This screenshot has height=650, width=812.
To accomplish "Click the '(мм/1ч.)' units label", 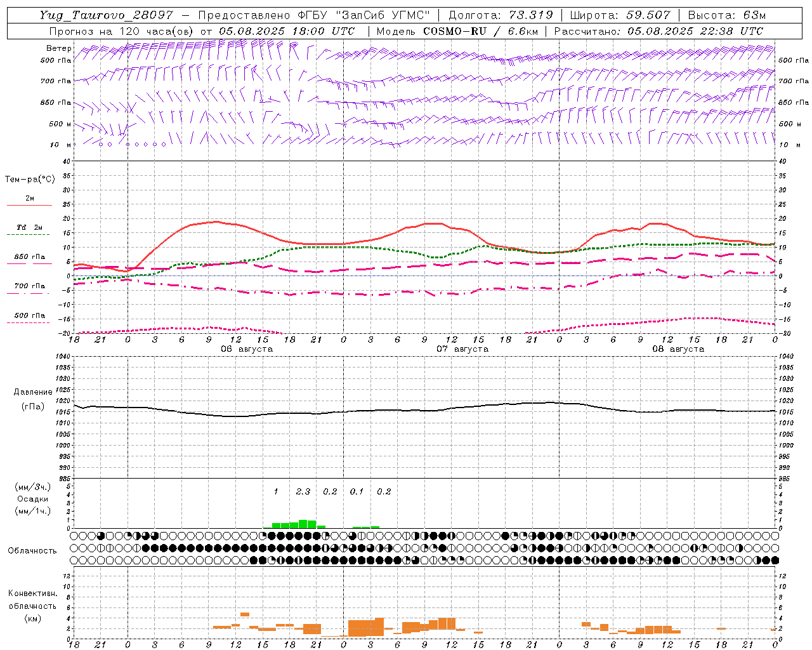I will (x=33, y=511).
